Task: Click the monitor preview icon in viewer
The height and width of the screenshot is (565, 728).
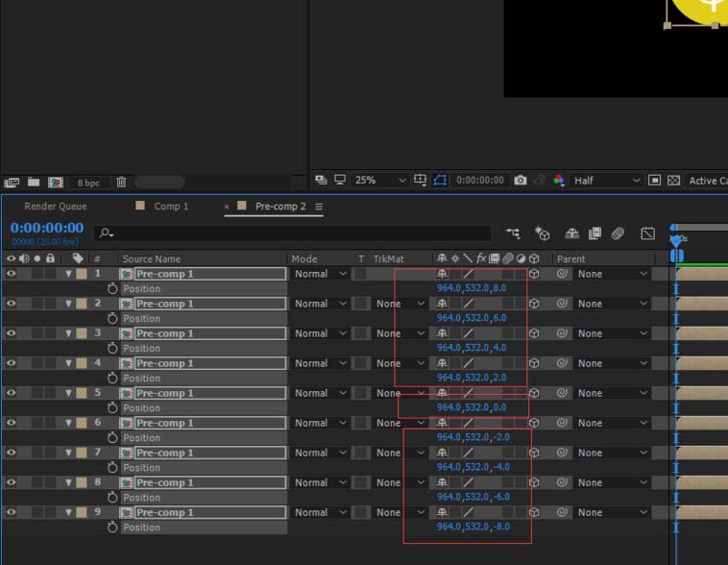Action: 340,180
